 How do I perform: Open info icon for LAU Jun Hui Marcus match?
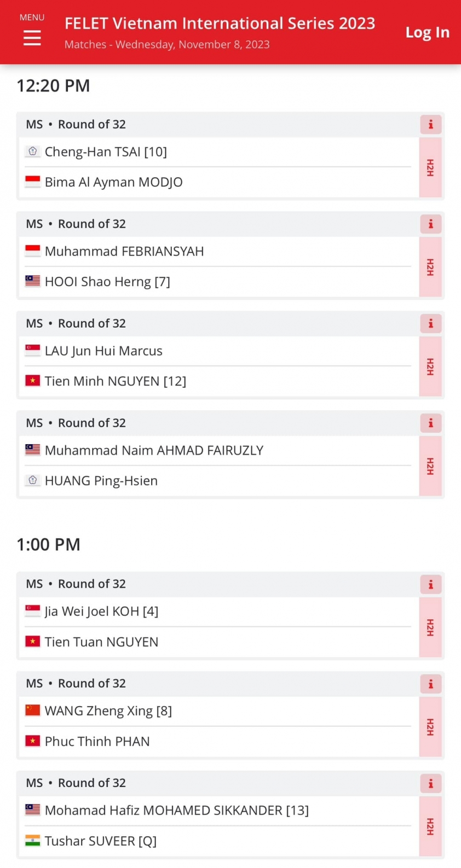point(430,324)
